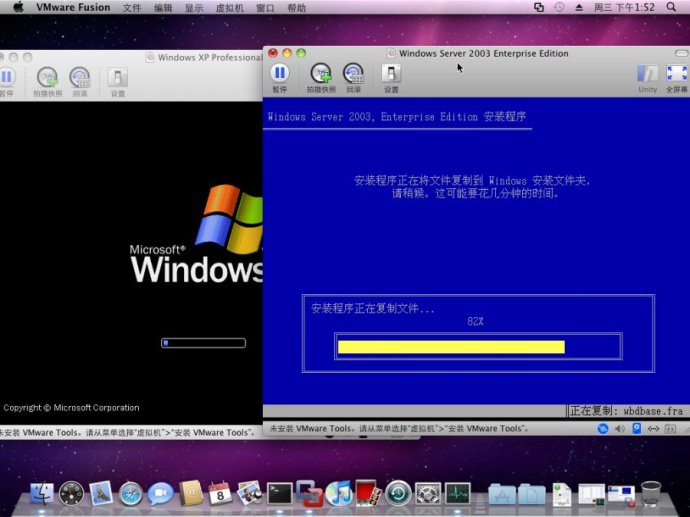
Task: Open Spotlight search
Action: (x=671, y=7)
